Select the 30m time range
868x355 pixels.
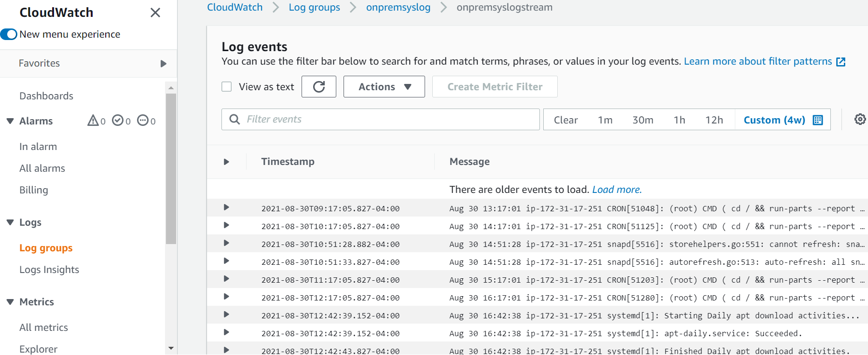(643, 120)
